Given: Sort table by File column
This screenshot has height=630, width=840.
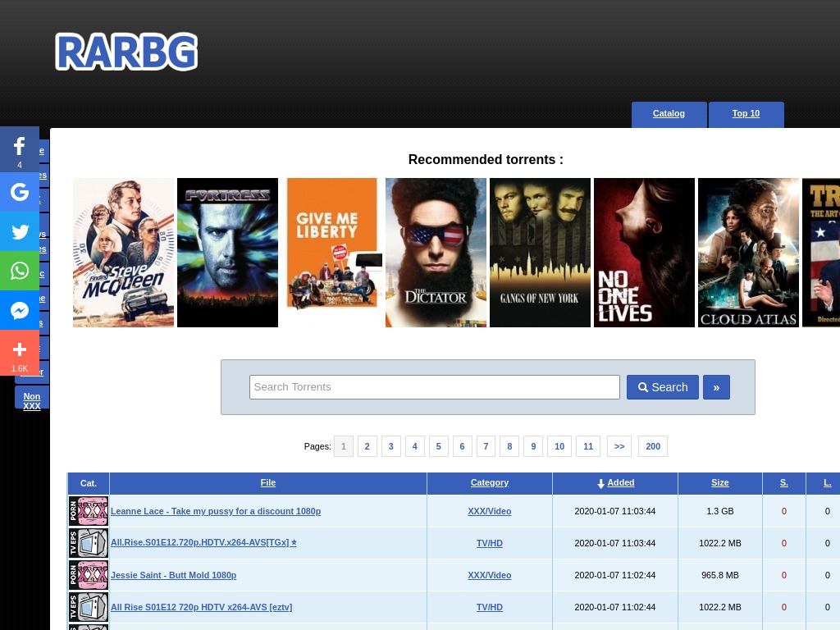Looking at the screenshot, I should 268,482.
